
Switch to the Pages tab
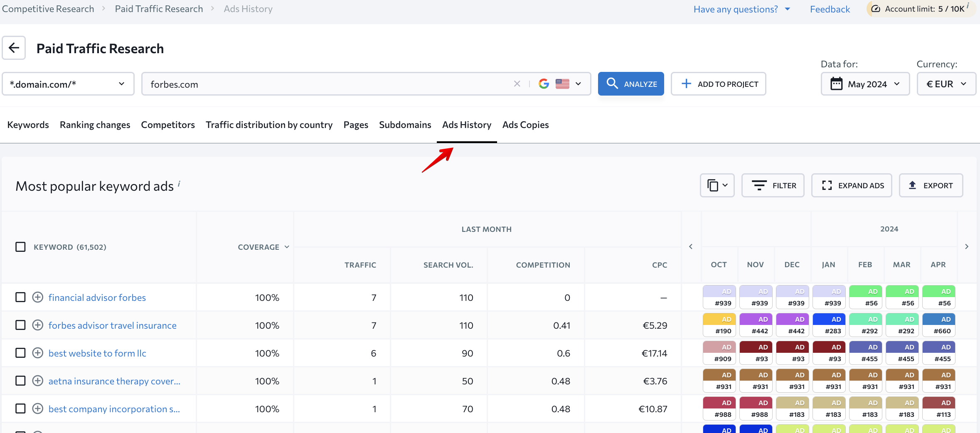(356, 125)
